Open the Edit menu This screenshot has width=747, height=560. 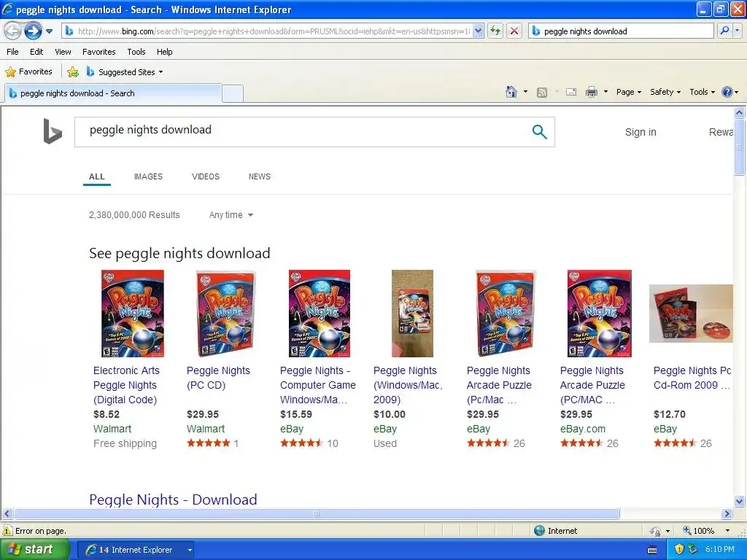pyautogui.click(x=36, y=52)
